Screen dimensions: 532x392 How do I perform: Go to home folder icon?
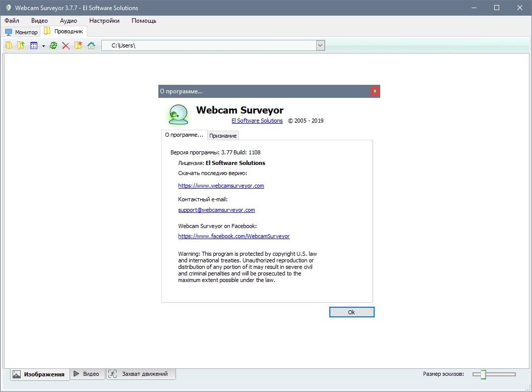click(x=91, y=45)
